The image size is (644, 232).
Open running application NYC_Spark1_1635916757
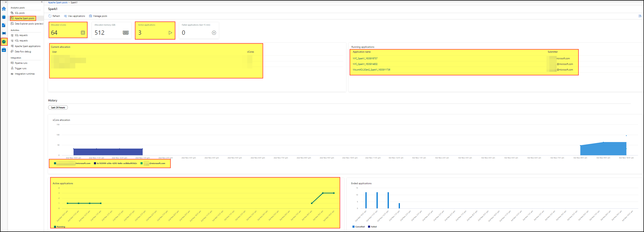click(x=365, y=59)
